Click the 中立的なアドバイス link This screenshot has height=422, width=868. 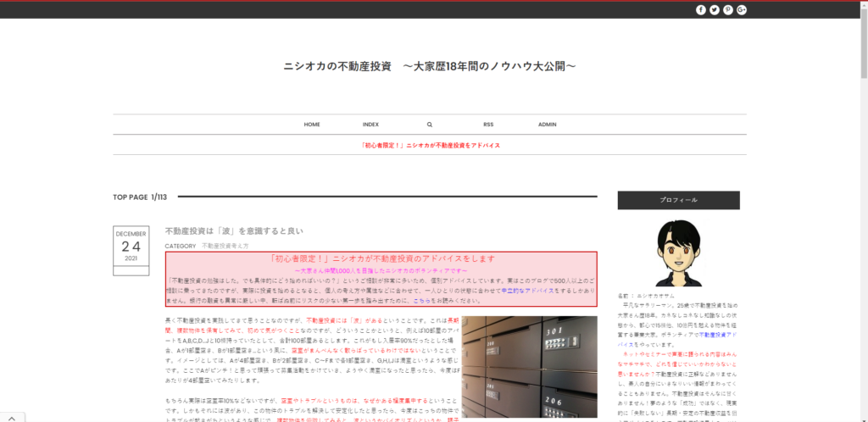(527, 291)
